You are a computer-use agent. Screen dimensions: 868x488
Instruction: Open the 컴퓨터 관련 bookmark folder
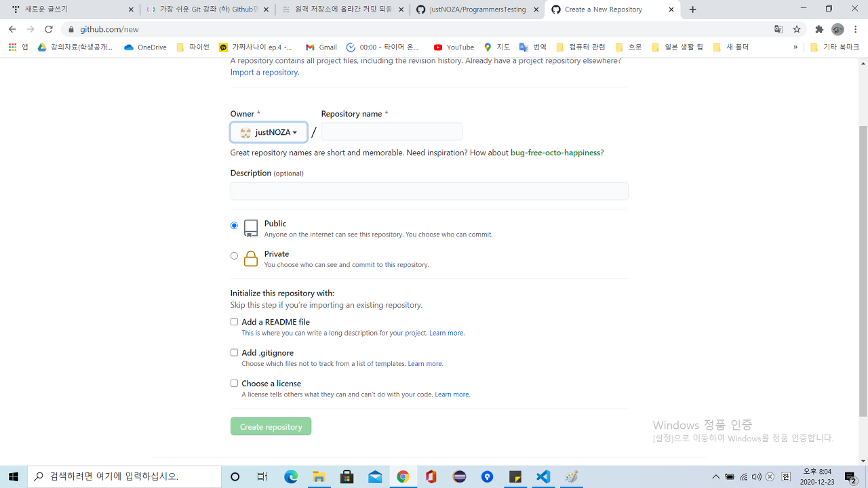(x=580, y=47)
